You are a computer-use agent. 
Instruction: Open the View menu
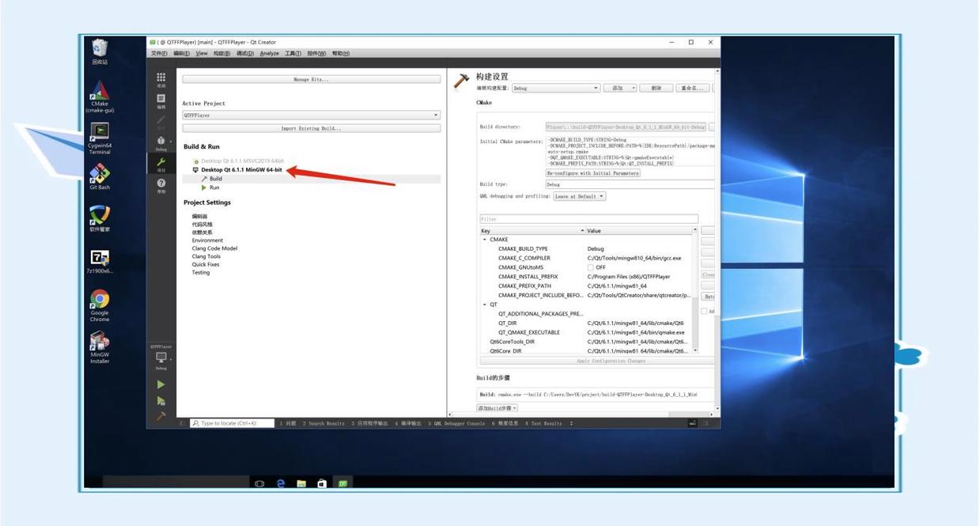click(x=202, y=54)
